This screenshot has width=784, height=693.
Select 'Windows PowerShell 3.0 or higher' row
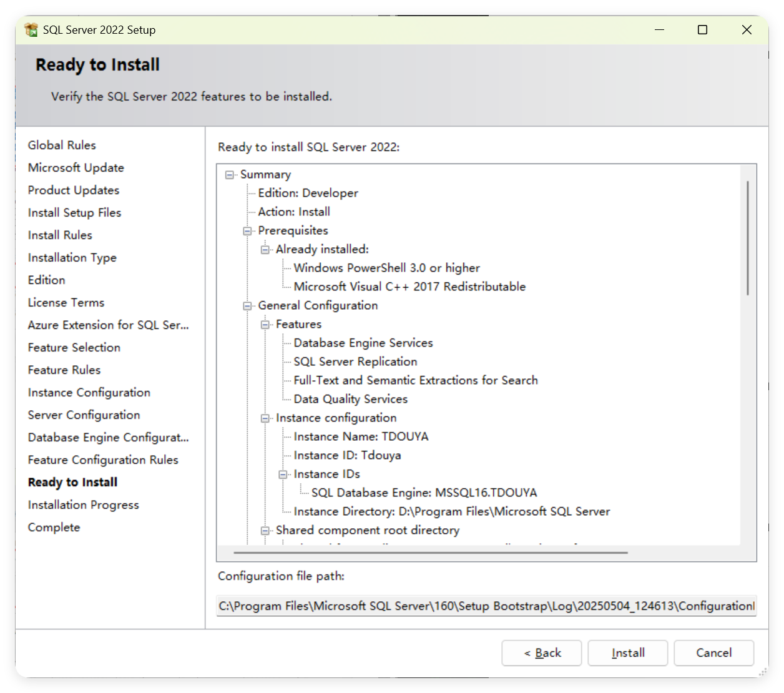tap(387, 268)
